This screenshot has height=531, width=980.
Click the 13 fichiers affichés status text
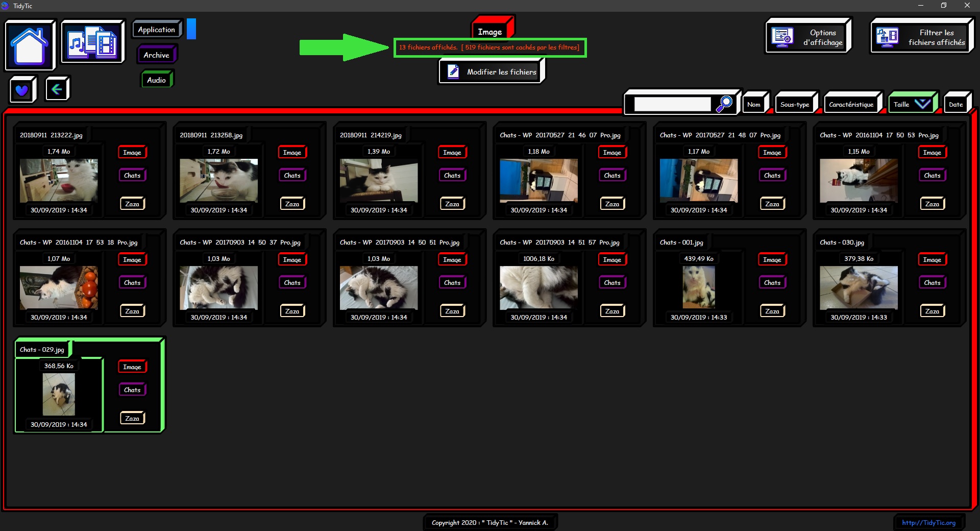(428, 47)
